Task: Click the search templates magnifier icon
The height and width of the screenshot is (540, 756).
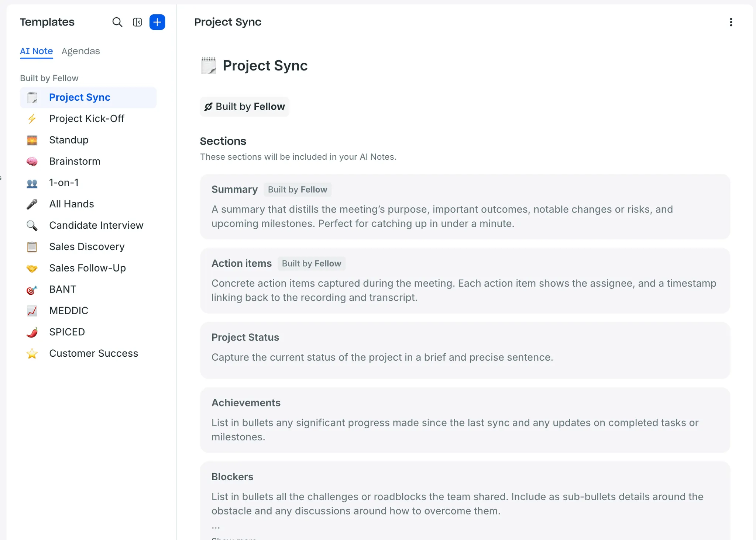Action: pyautogui.click(x=117, y=22)
